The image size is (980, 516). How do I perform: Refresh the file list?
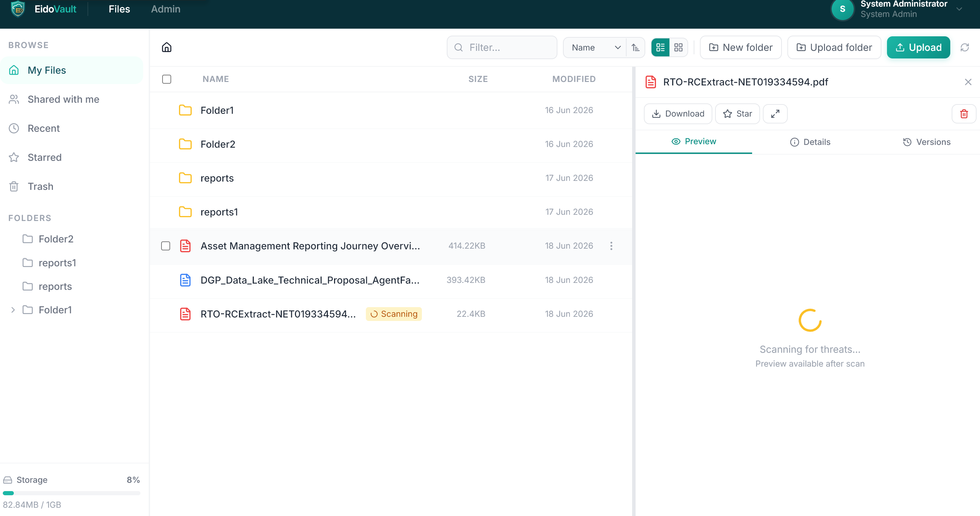pos(965,47)
